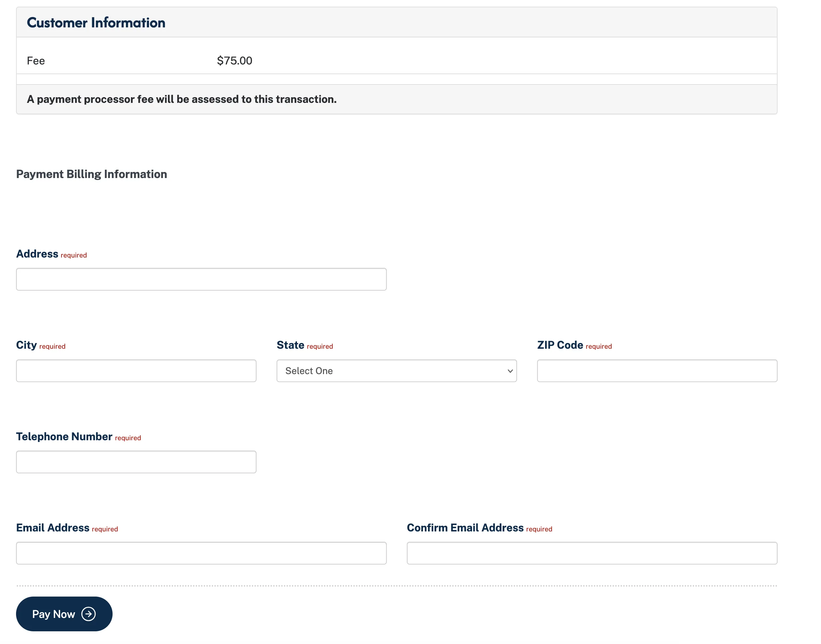Click the arrow icon inside Pay Now button

tap(88, 614)
